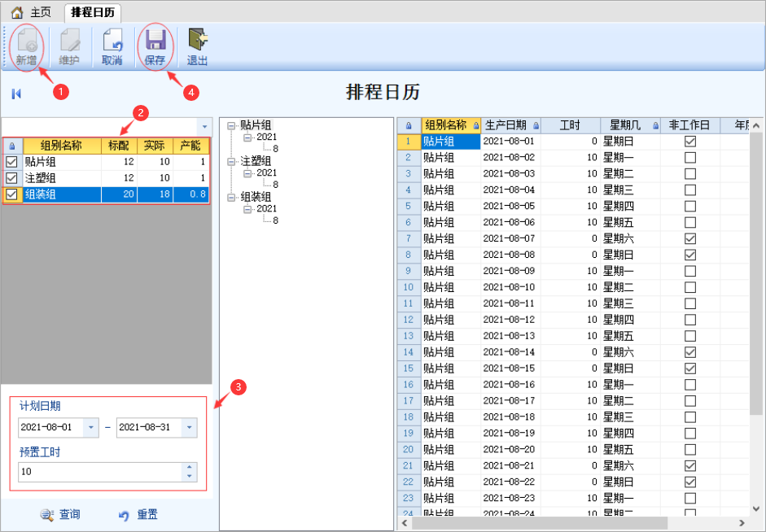
Task: Select the 2021-08-23 date cell
Action: pos(510,498)
